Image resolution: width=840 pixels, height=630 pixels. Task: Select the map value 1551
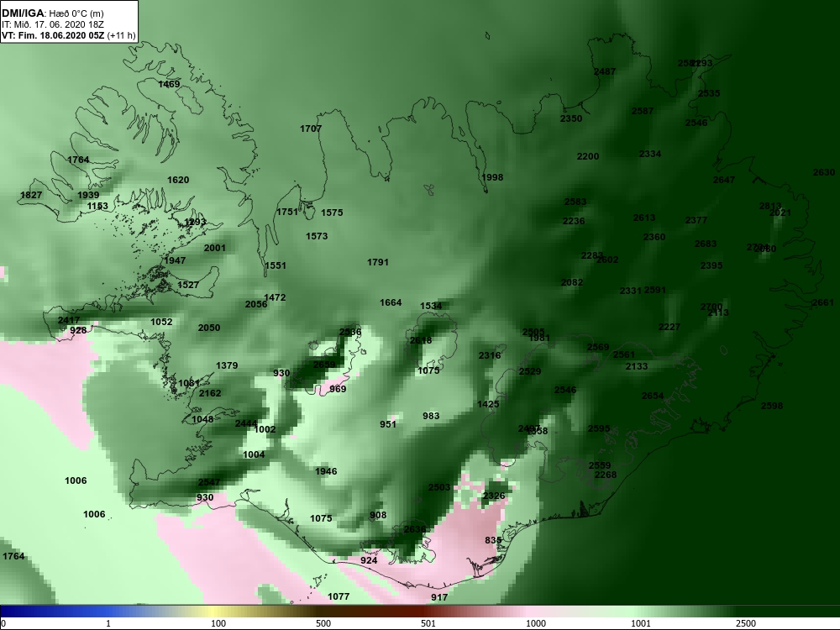point(276,265)
